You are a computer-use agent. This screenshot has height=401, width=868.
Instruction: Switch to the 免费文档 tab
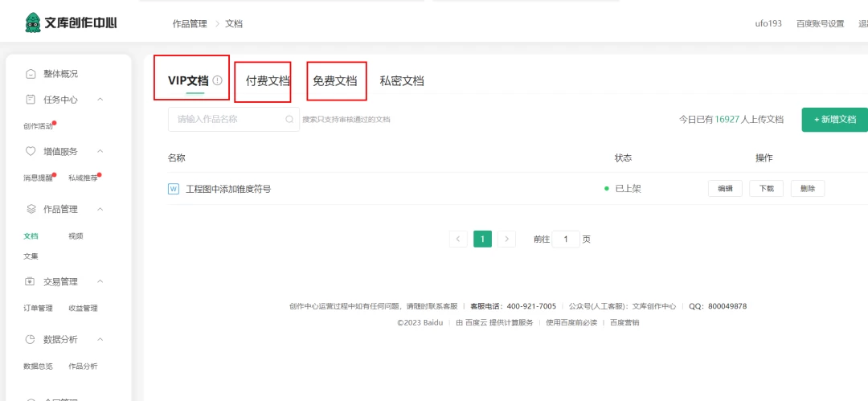[x=335, y=81]
